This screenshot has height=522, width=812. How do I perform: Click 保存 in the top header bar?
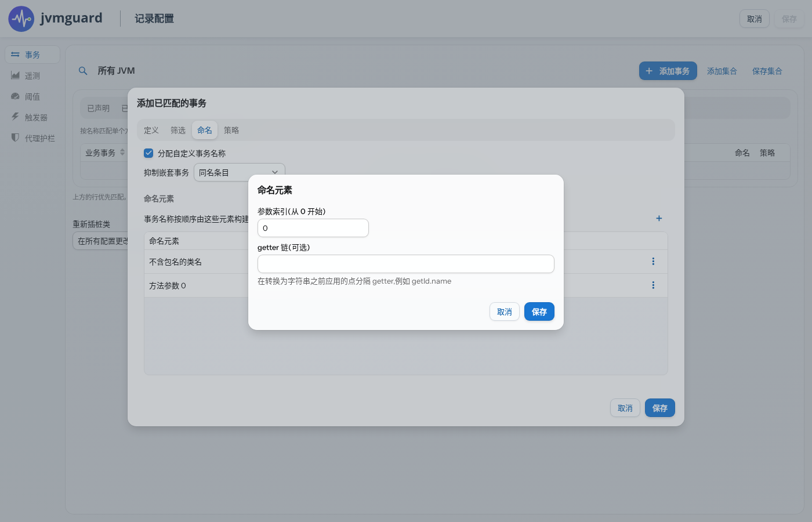tap(789, 19)
